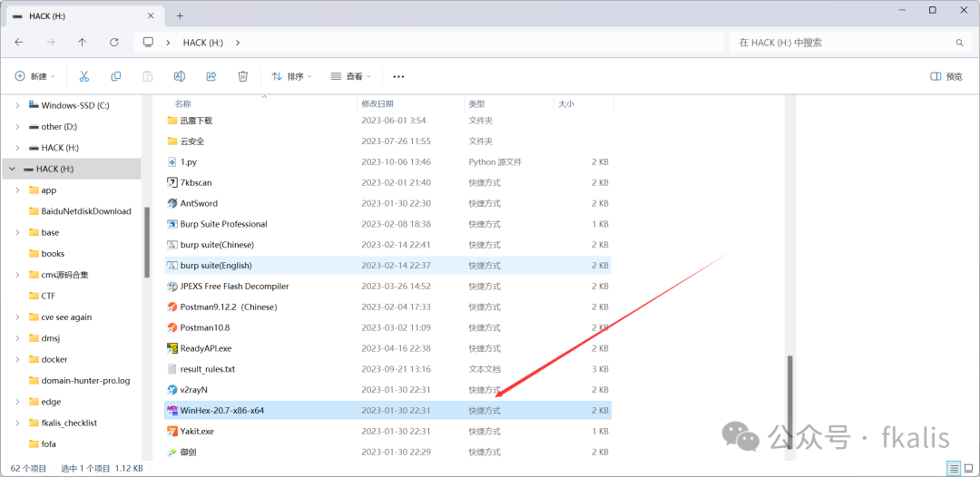Viewport: 980px width, 477px height.
Task: Switch to large icons view in status bar
Action: point(967,468)
